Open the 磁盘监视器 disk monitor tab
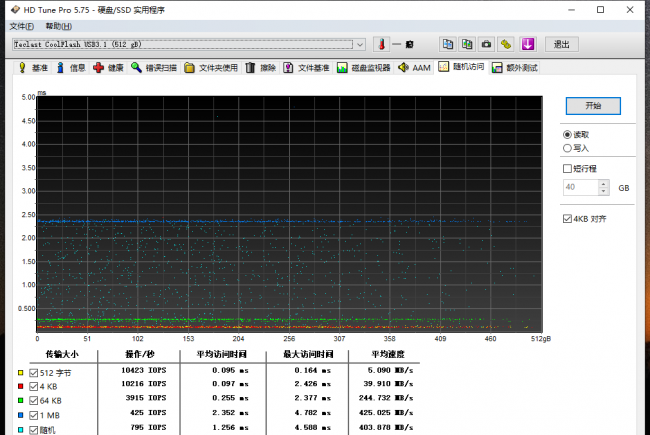This screenshot has height=435, width=650. (x=364, y=68)
